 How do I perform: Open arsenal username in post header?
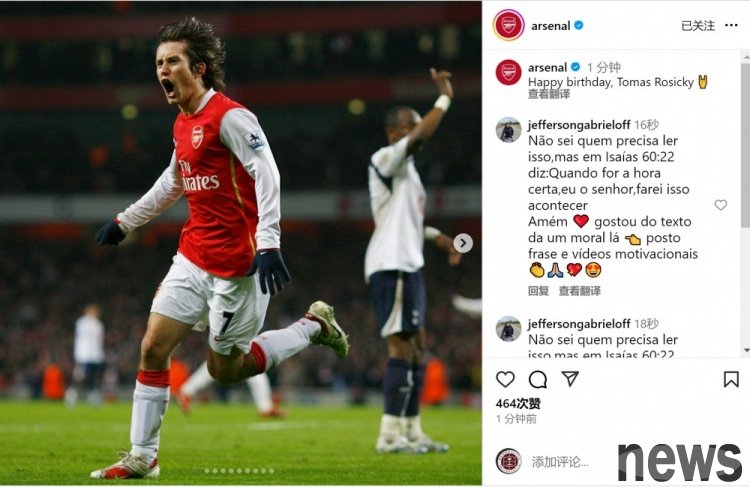click(550, 25)
